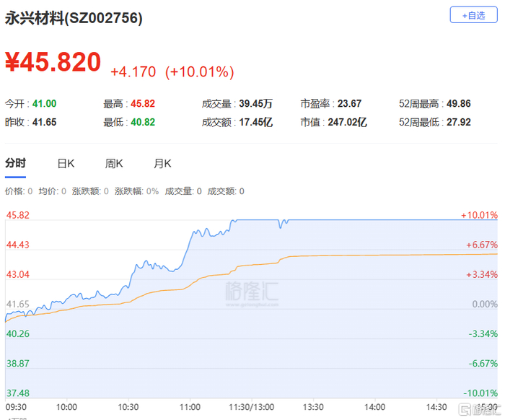Click y-axis label 43.04
Screen dimensions: 505x420
click(18, 274)
